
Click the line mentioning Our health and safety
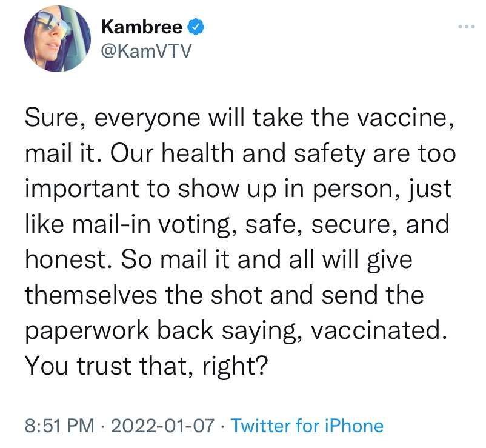click(x=240, y=154)
